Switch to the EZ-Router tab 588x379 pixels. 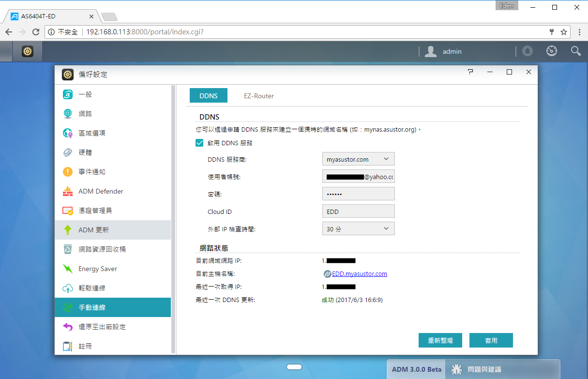click(x=259, y=96)
